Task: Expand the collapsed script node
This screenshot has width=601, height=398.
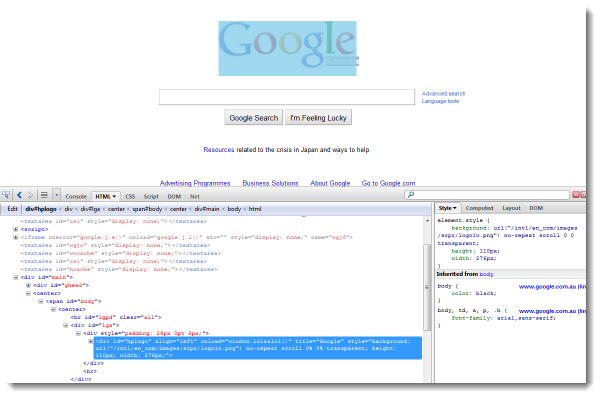Action: 16,229
